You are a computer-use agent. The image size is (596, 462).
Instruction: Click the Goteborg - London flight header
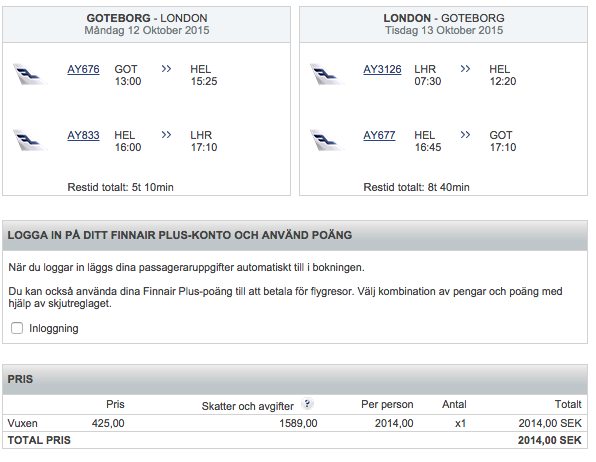coord(146,24)
